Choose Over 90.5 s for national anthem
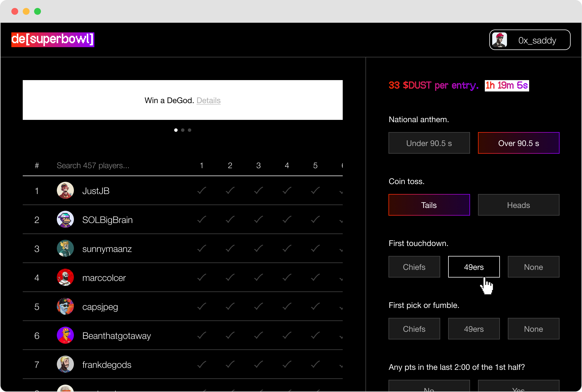Viewport: 582px width, 392px height. pyautogui.click(x=519, y=143)
